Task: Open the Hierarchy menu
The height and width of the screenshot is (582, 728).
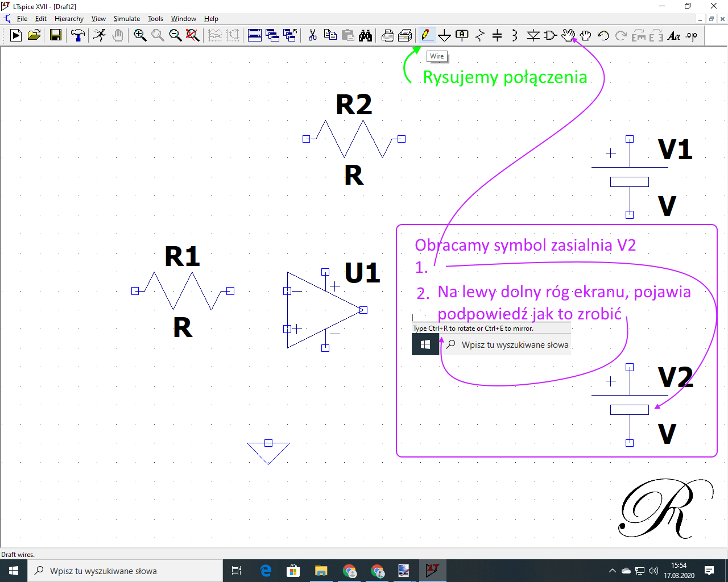Action: [x=69, y=19]
